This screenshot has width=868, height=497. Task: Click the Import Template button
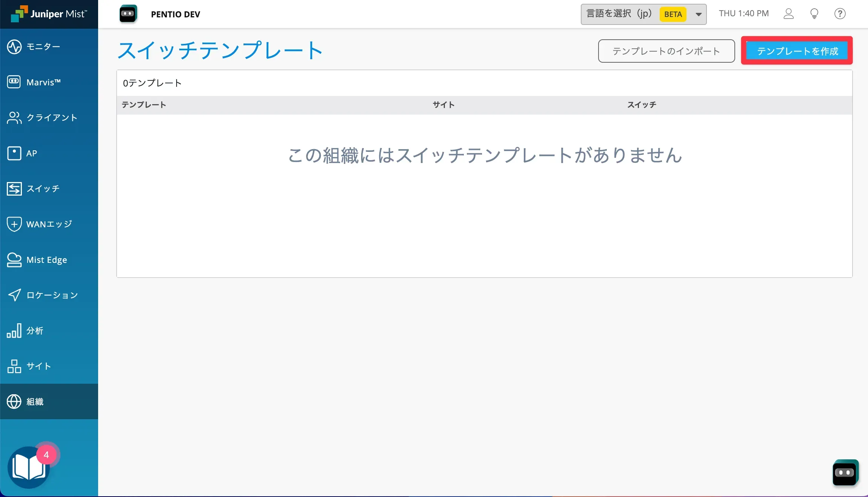click(x=666, y=51)
